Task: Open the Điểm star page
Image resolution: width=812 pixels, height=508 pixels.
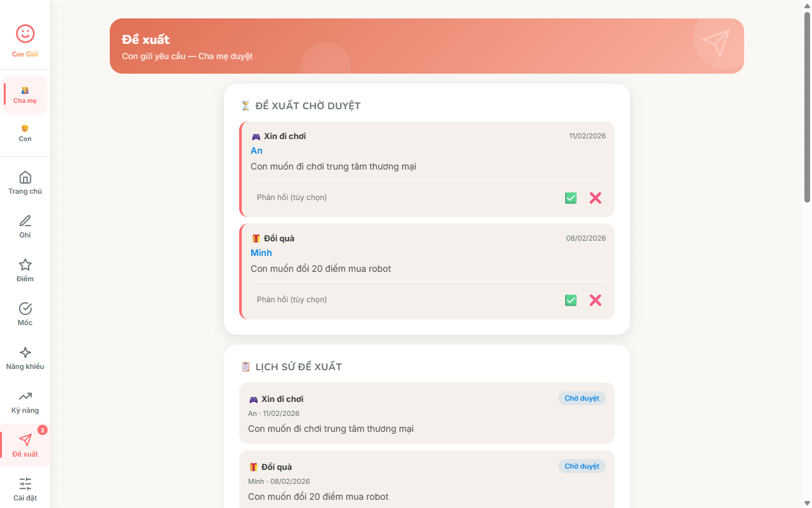Action: pyautogui.click(x=25, y=270)
